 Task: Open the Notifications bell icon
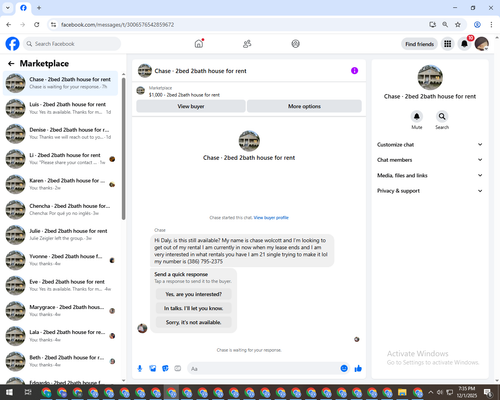coord(464,44)
